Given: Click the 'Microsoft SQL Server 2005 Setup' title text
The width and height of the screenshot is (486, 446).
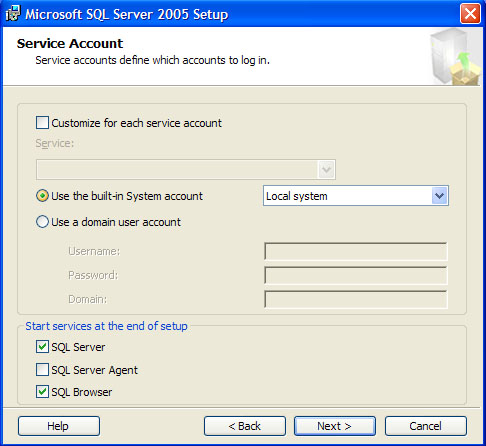Looking at the screenshot, I should pyautogui.click(x=127, y=14).
